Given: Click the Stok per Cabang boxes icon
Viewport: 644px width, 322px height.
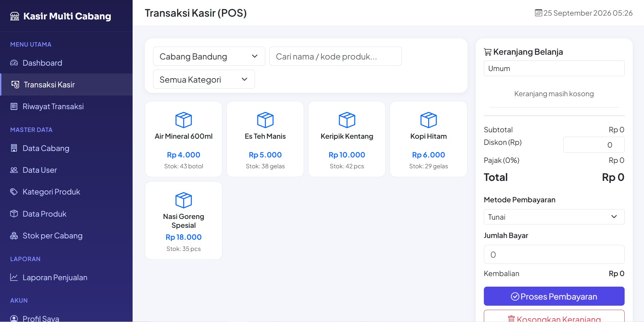Looking at the screenshot, I should pos(14,236).
